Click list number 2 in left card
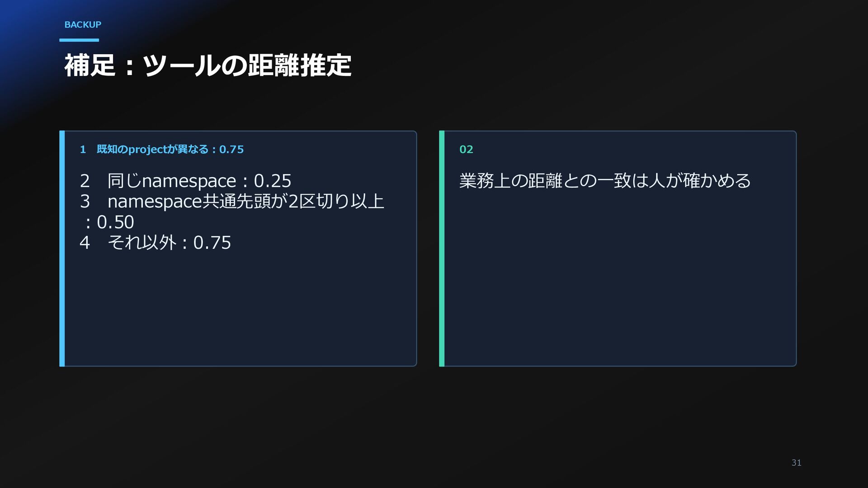Screen dimensions: 868x488 pos(85,181)
